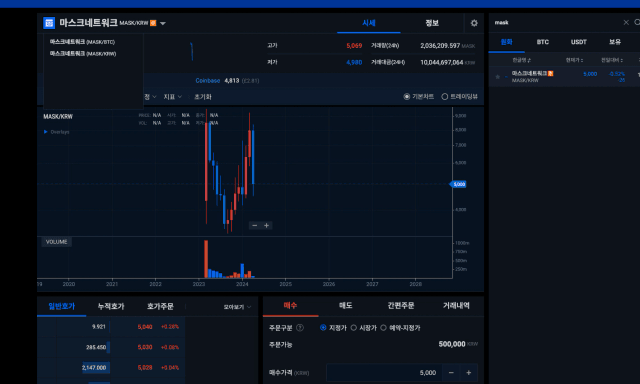Image resolution: width=640 pixels, height=384 pixels.
Task: Expand 모아보기 dropdown in order book
Action: tap(237, 307)
